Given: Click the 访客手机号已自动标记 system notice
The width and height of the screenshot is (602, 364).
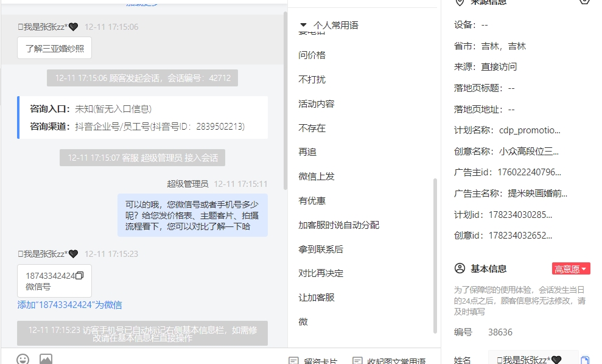Looking at the screenshot, I should [142, 334].
